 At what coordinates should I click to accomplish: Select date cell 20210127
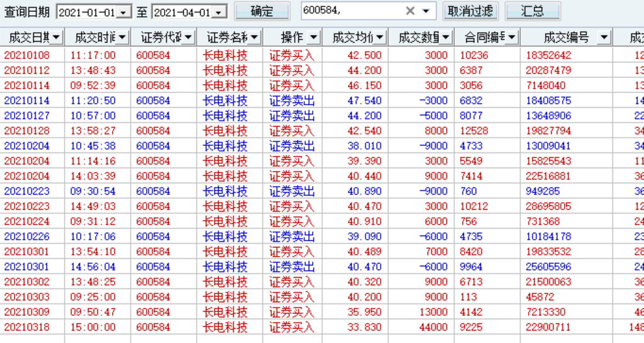click(x=26, y=116)
